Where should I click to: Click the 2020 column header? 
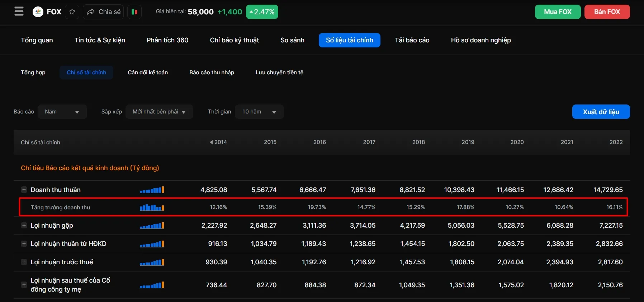pos(517,142)
